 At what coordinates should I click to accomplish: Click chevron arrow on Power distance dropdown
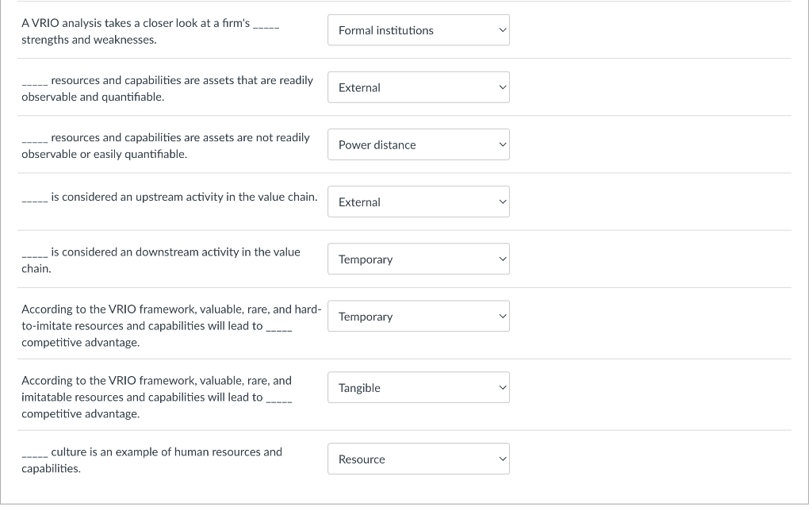coord(501,144)
